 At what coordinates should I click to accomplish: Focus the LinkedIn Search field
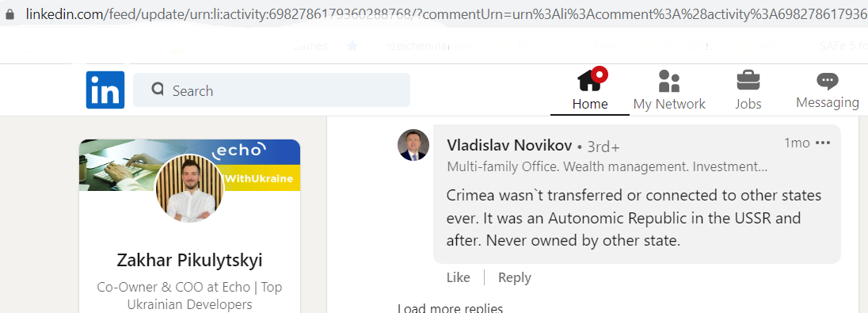click(271, 90)
